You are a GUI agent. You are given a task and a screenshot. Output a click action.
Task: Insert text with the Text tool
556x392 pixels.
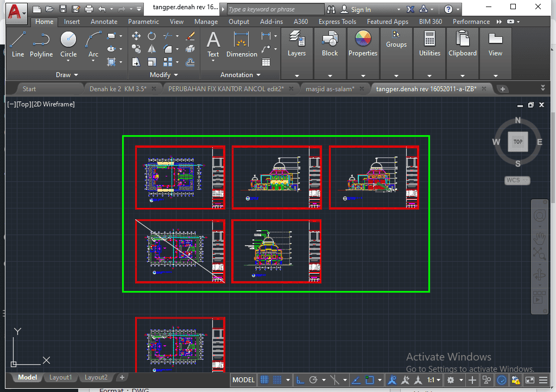213,44
